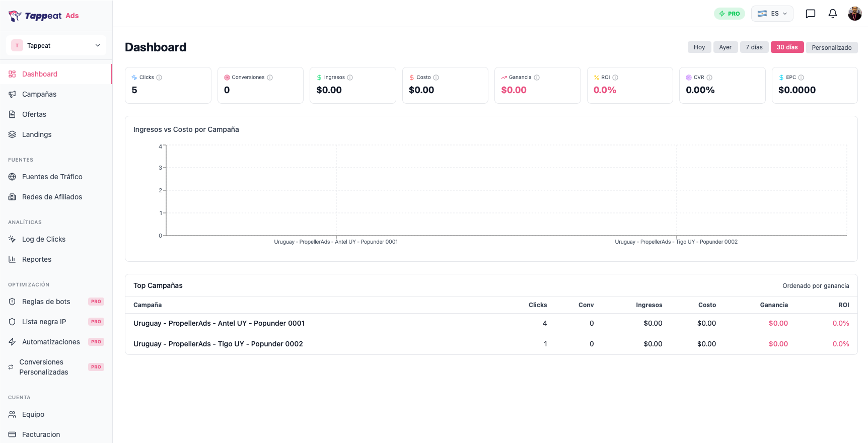Click the Conv column header
The width and height of the screenshot is (868, 443).
click(x=586, y=305)
